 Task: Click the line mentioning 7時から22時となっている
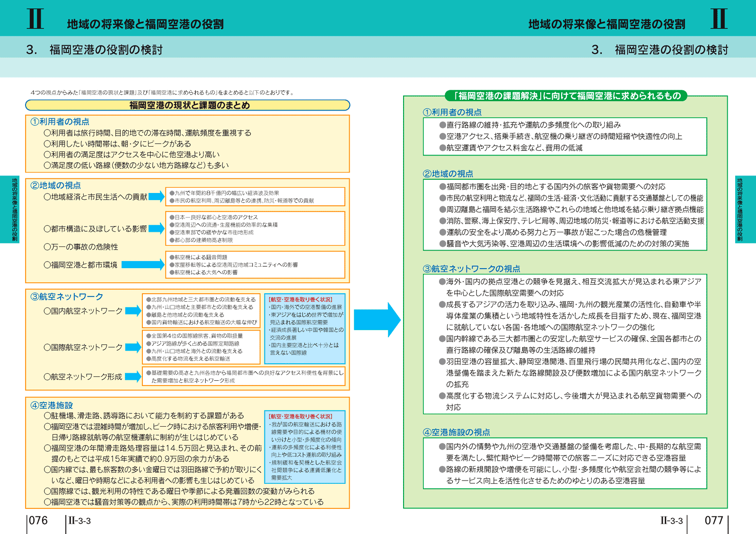(x=184, y=502)
